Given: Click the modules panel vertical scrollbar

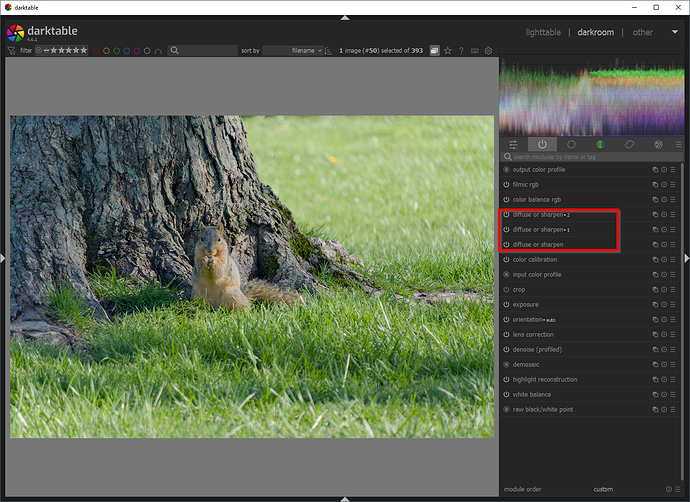Looking at the screenshot, I should tap(682, 321).
